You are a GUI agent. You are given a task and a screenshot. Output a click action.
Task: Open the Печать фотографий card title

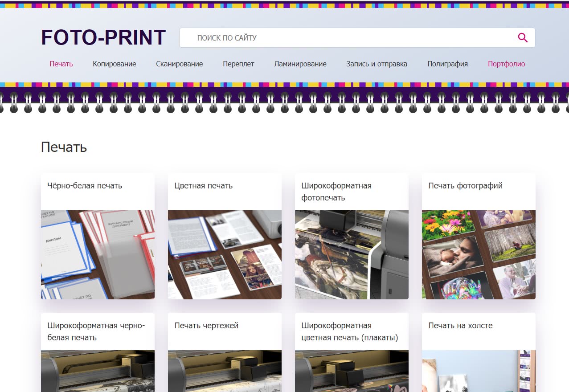(x=466, y=186)
